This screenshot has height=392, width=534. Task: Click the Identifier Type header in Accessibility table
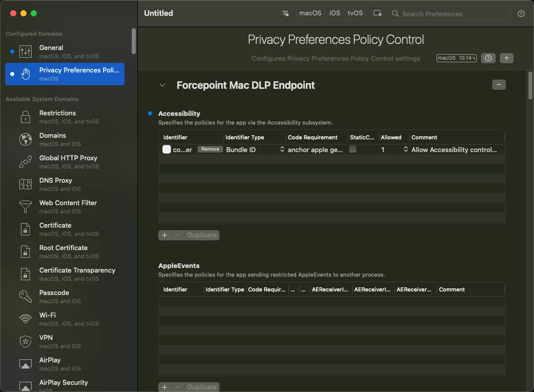[x=245, y=137]
